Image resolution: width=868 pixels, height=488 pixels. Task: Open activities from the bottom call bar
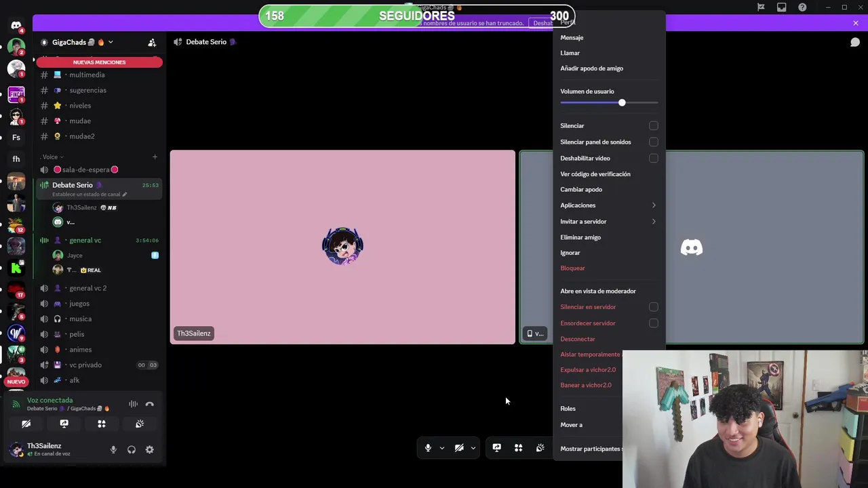[x=519, y=448]
